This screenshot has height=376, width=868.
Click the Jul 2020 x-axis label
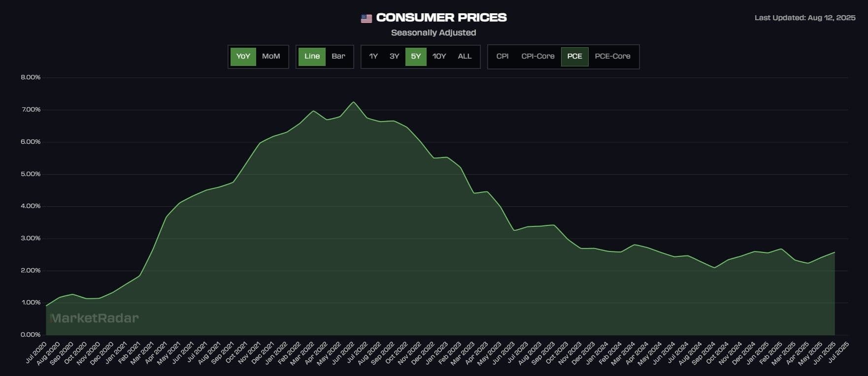click(36, 352)
